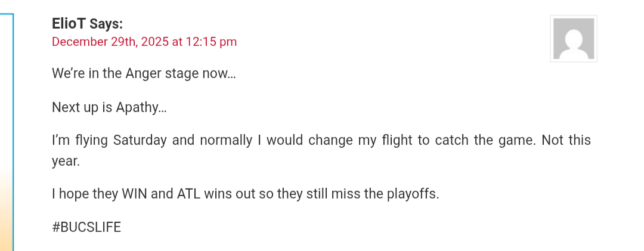This screenshot has height=251, width=644.
Task: Select the #BUCSLIFE hashtag text
Action: click(x=86, y=227)
